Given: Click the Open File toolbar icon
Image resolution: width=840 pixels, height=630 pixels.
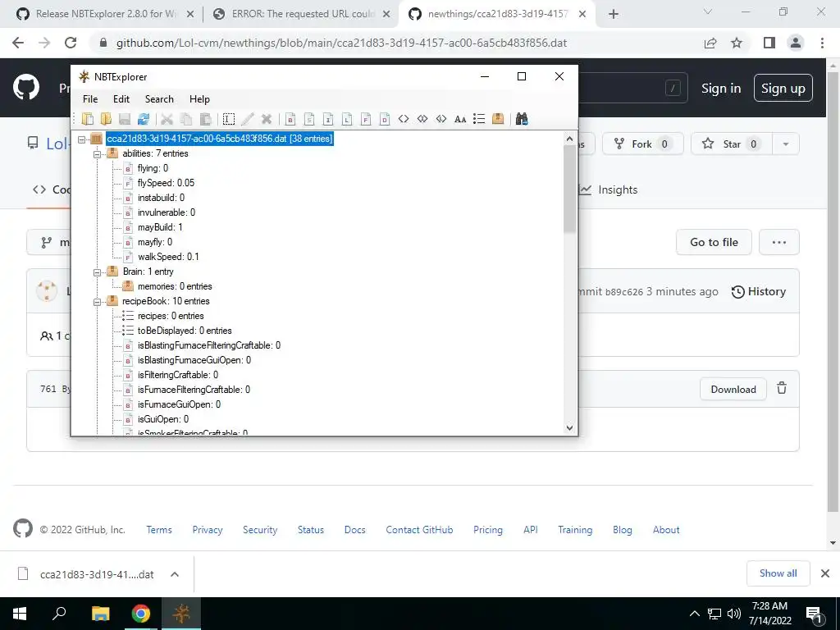Looking at the screenshot, I should 87,119.
